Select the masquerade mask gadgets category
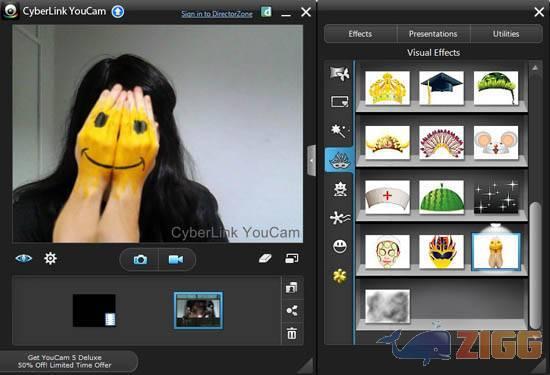The height and width of the screenshot is (375, 550). click(340, 160)
